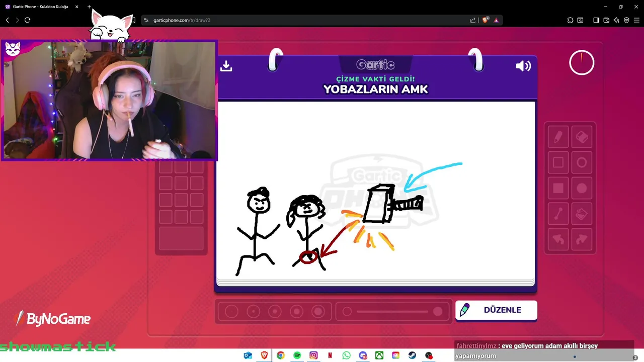Open the browser extensions puzzle icon
The image size is (644, 362).
point(570,20)
